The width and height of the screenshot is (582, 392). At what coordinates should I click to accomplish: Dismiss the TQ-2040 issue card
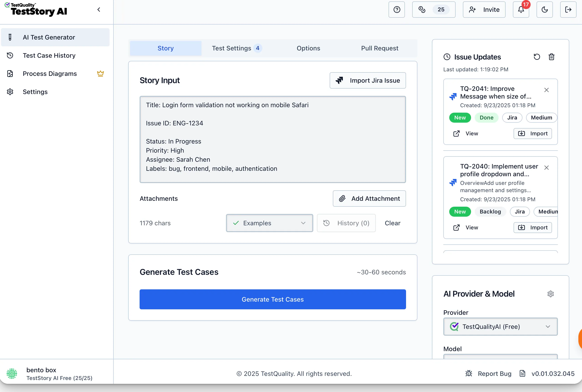tap(547, 168)
